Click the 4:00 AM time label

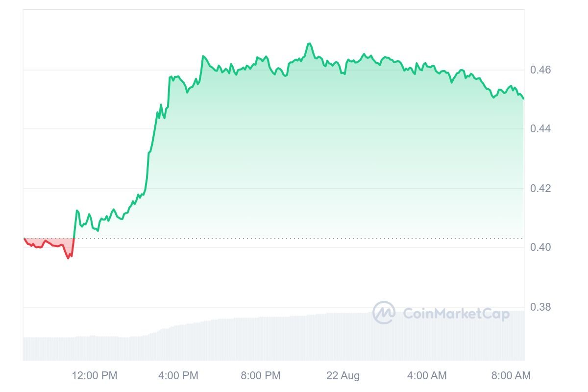(427, 376)
